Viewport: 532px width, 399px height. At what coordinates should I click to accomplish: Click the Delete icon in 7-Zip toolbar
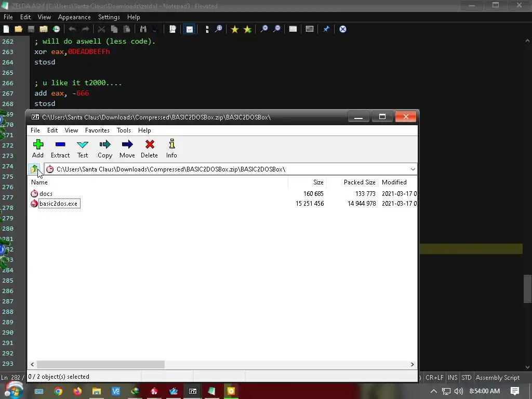click(149, 149)
